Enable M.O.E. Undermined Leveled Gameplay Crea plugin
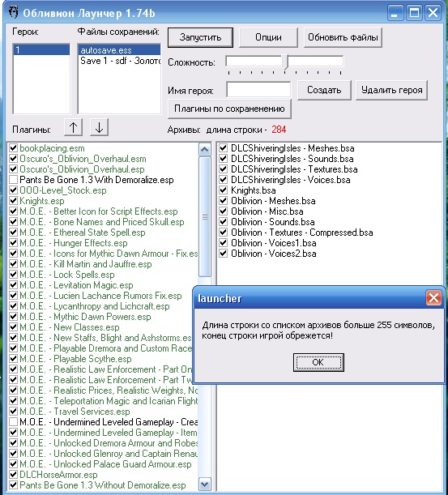The image size is (448, 495). click(13, 422)
